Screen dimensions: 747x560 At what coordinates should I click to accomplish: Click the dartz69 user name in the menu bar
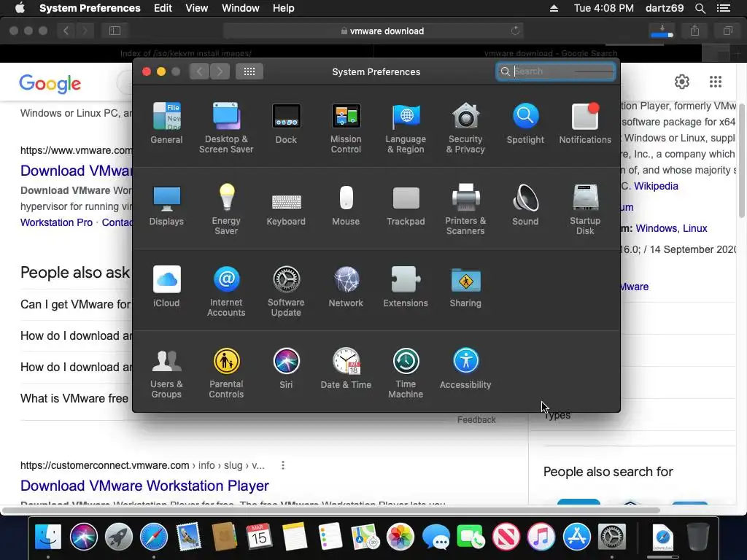pyautogui.click(x=665, y=8)
